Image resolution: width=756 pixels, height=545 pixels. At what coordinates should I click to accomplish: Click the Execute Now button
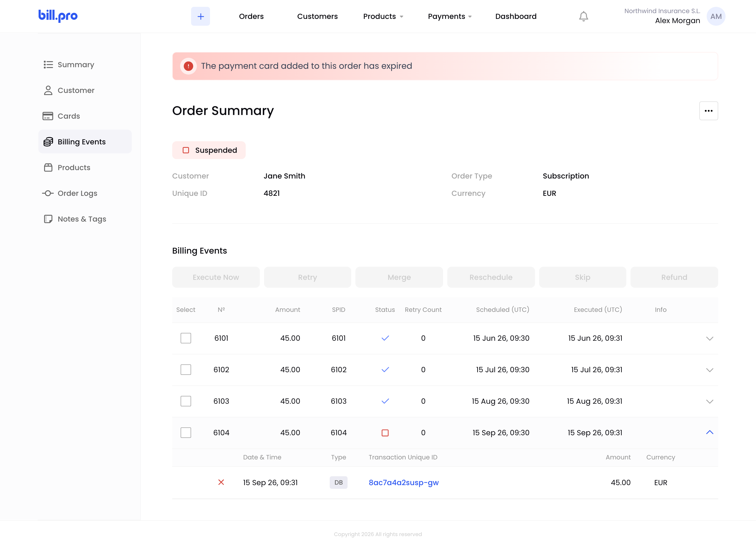tap(216, 277)
